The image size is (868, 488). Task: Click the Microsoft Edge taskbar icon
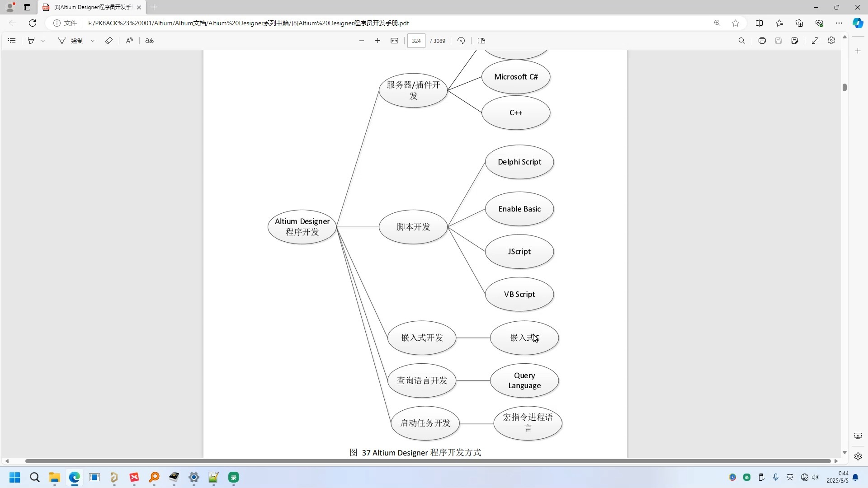click(x=75, y=477)
